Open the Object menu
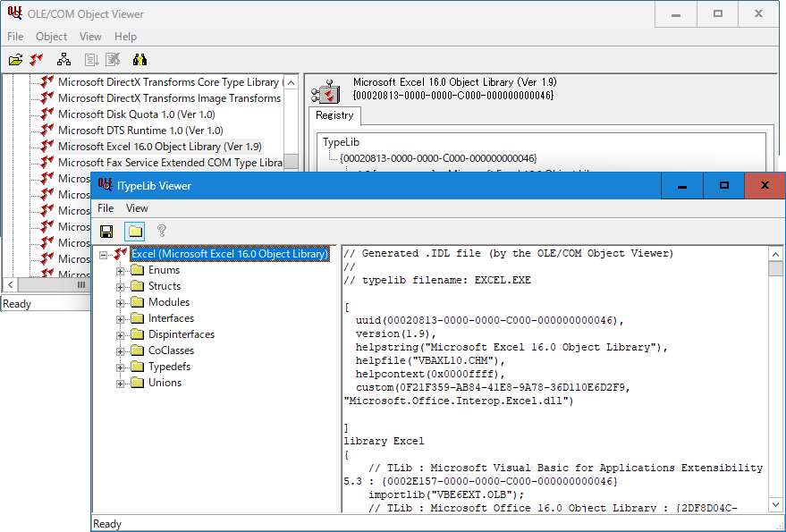Viewport: 786px width, 532px height. [51, 37]
